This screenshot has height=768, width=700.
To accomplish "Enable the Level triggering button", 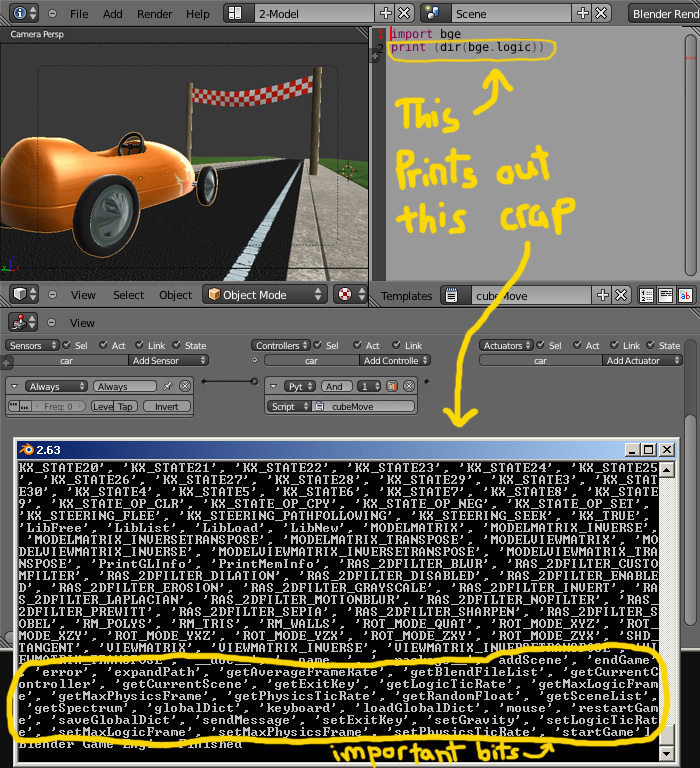I will (x=102, y=407).
